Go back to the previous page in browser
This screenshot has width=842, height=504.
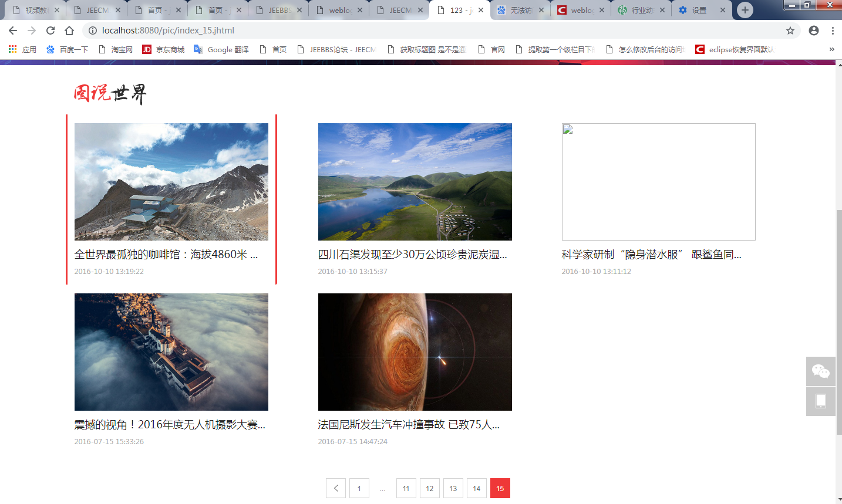click(x=13, y=31)
